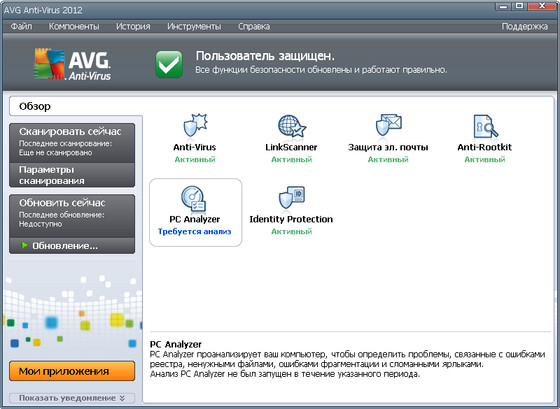Image resolution: width=560 pixels, height=409 pixels.
Task: Click Активный status under Защита эл. почты
Action: 388,159
